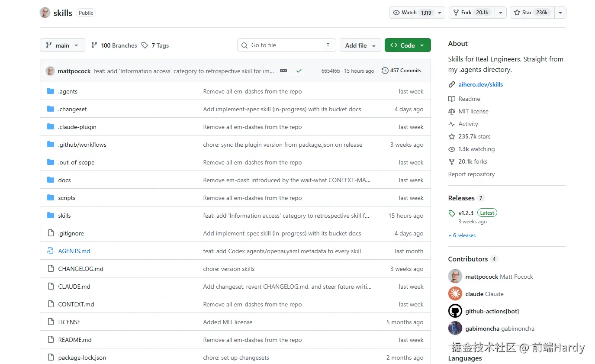Open the dropdown arrow next to Fork
This screenshot has height=364, width=595.
click(501, 13)
